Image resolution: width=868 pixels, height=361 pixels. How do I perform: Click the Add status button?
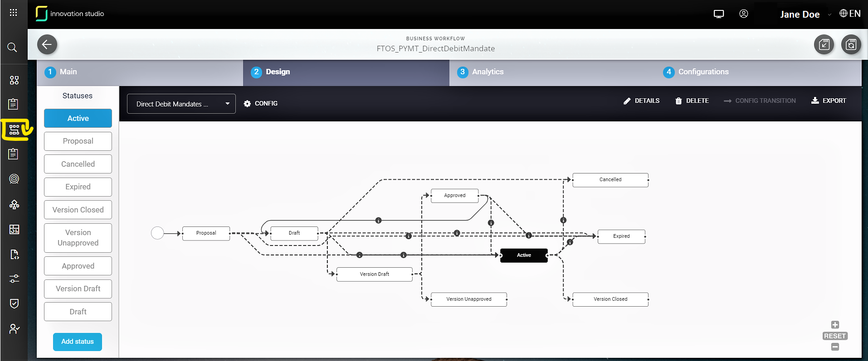[x=78, y=342]
